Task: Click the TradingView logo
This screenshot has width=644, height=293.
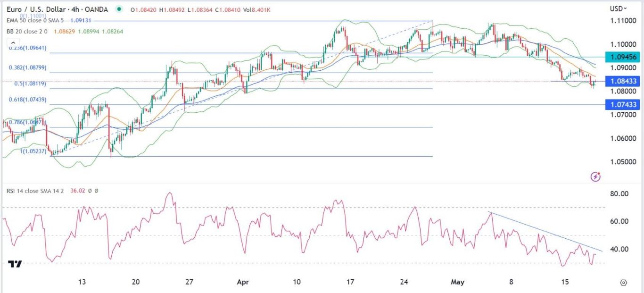Action: [15, 264]
